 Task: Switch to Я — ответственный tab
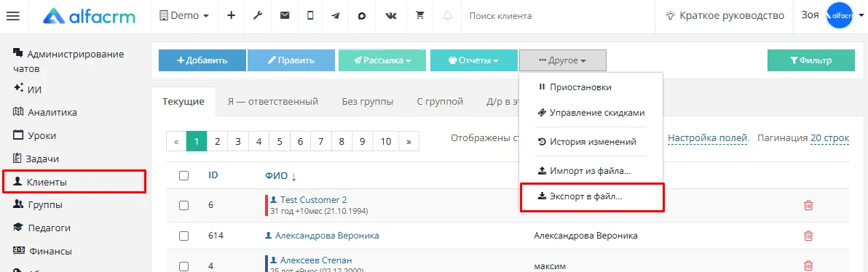273,102
